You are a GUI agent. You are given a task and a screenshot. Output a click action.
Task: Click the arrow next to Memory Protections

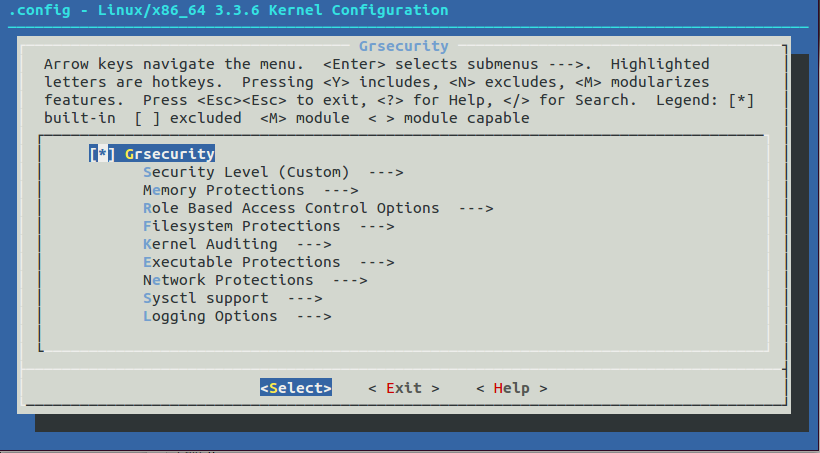point(340,190)
